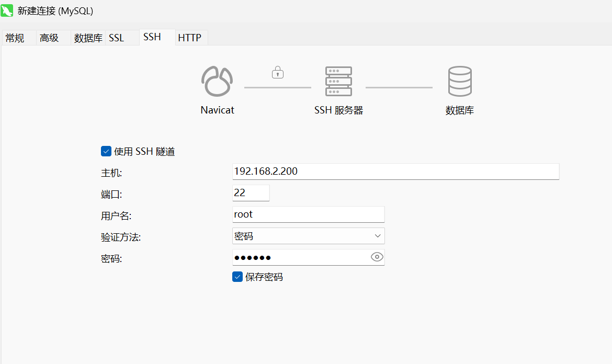Click the SSH server rack icon
This screenshot has width=612, height=364.
[x=338, y=81]
